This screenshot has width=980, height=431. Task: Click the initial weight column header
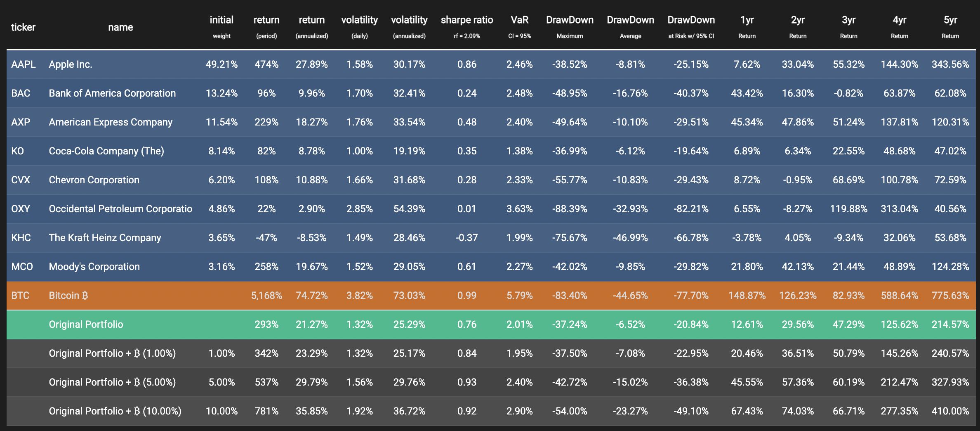tap(221, 27)
